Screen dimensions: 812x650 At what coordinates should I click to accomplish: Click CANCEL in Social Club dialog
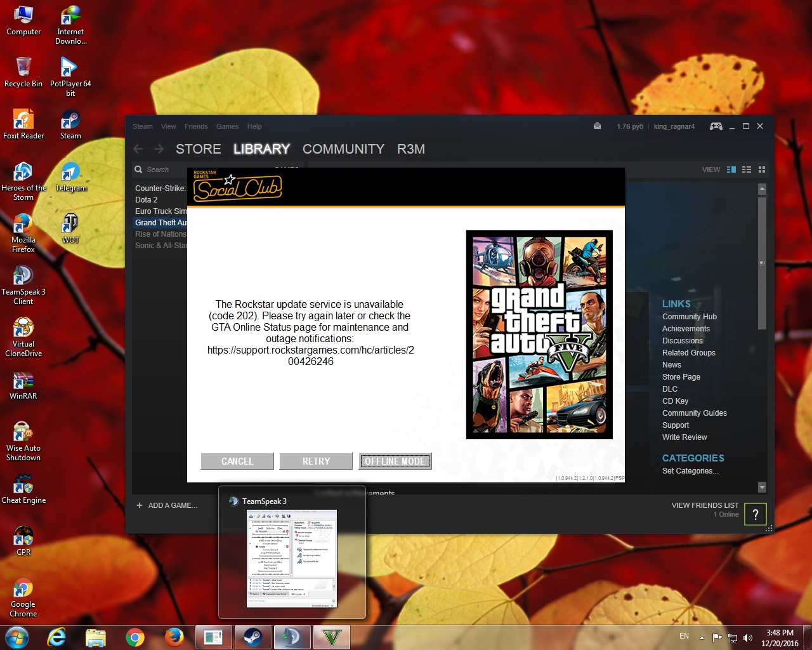pos(237,461)
